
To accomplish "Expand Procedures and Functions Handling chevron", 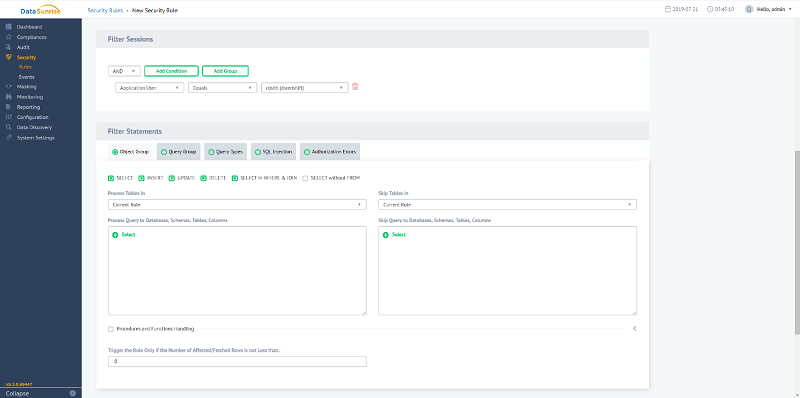I will coord(635,329).
